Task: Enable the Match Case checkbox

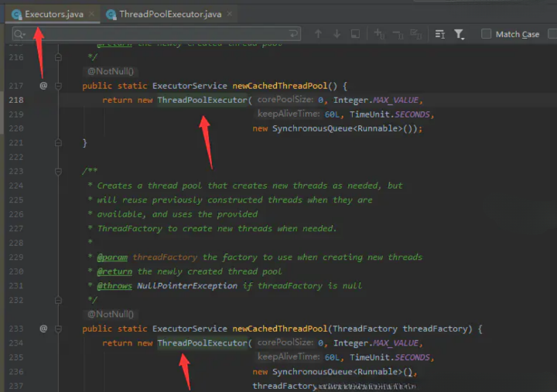Action: [486, 34]
